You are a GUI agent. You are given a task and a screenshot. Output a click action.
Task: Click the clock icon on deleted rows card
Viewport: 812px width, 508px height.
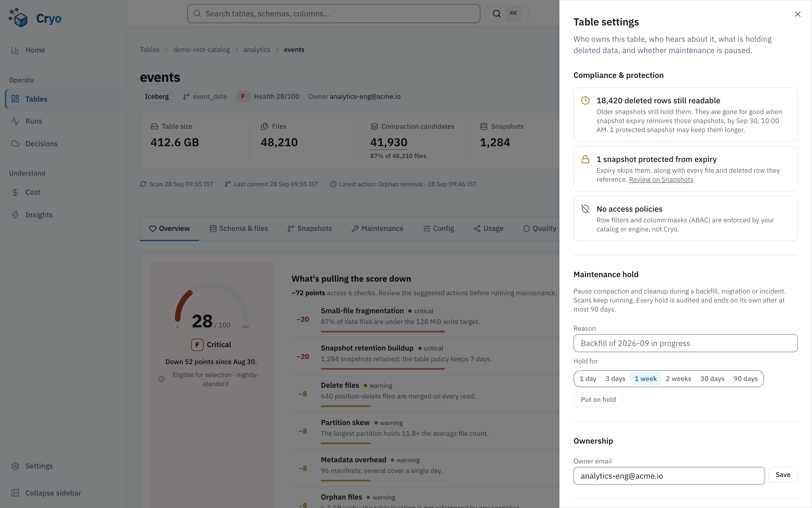pos(585,100)
